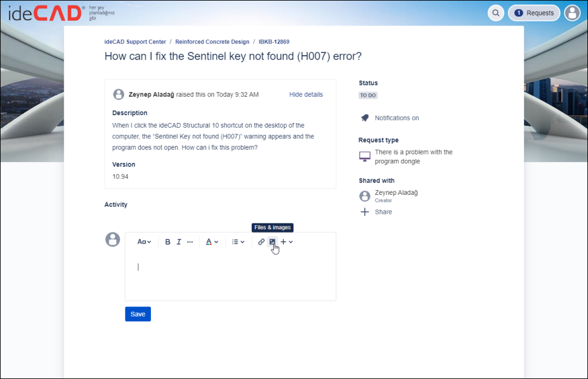Click the text color A icon
This screenshot has height=379, width=588.
click(x=209, y=242)
